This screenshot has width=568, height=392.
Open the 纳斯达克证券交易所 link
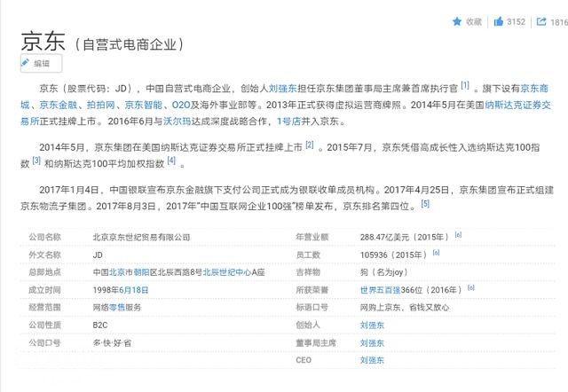click(518, 105)
